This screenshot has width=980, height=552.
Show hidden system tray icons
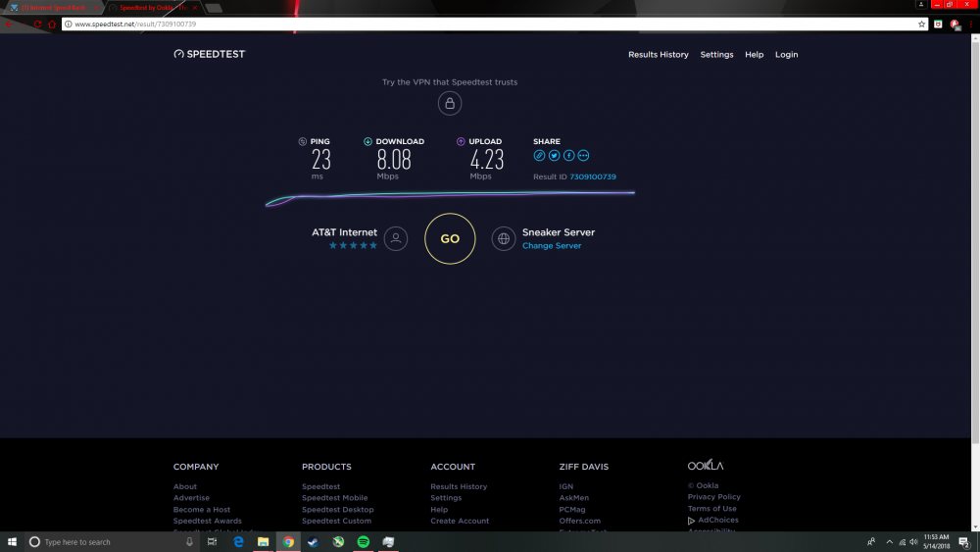[x=890, y=542]
